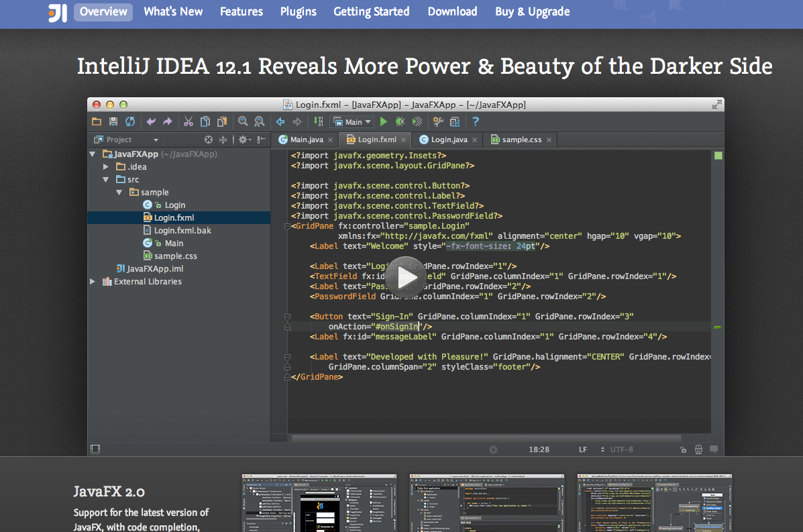Open the Main run configuration dropdown
Image resolution: width=803 pixels, height=532 pixels.
point(353,121)
